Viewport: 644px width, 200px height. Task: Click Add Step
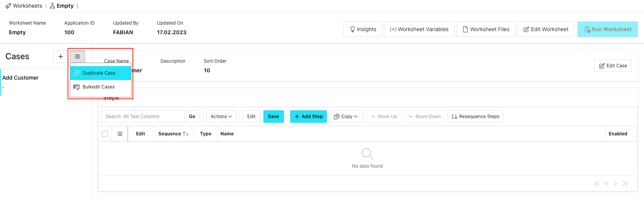coord(308,117)
